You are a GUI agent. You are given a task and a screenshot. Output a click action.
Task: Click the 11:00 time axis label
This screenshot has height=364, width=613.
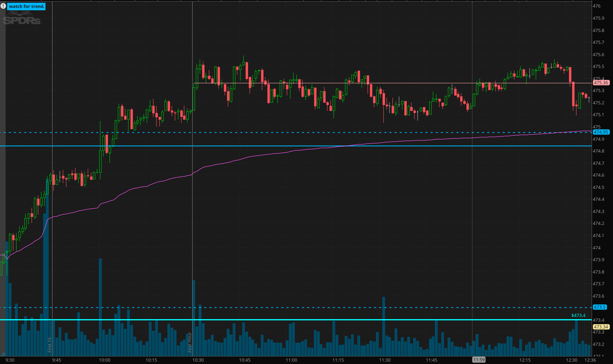291,360
